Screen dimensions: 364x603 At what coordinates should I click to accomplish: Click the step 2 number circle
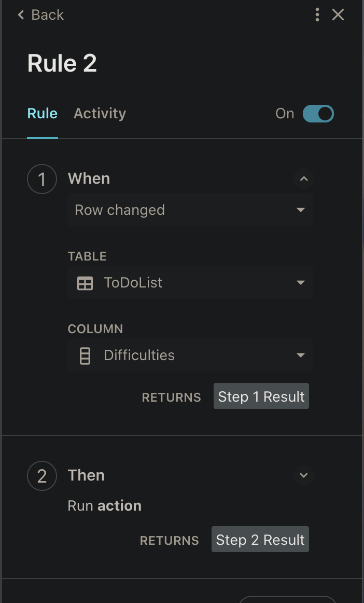tap(41, 476)
